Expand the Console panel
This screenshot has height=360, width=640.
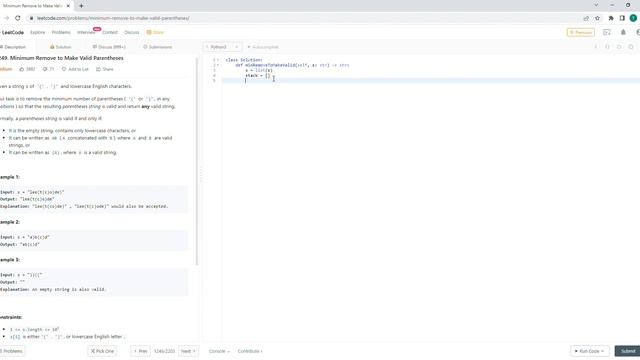pyautogui.click(x=219, y=351)
